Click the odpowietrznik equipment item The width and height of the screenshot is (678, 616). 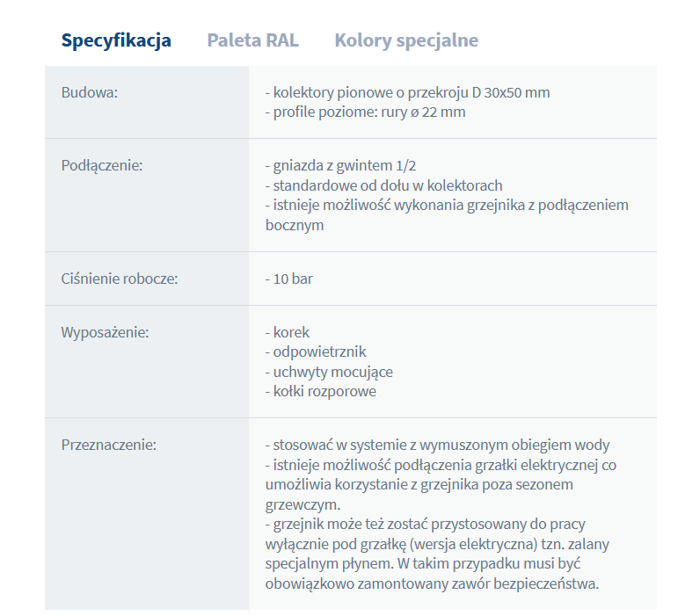315,351
